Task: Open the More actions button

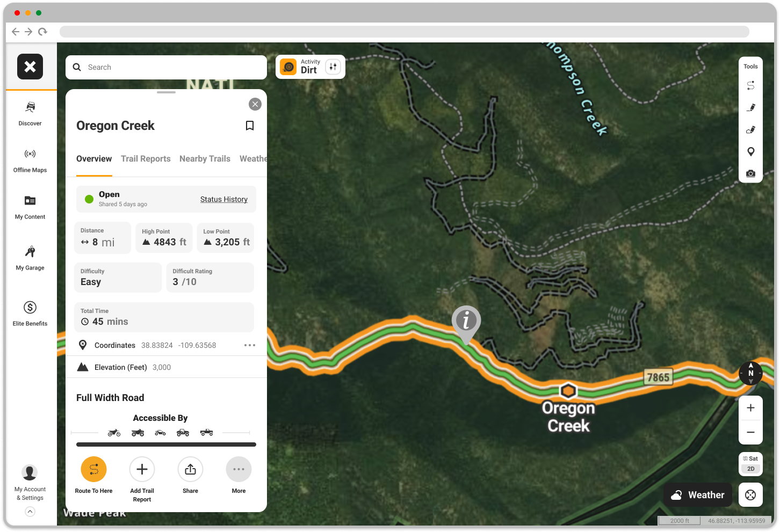Action: coord(239,476)
